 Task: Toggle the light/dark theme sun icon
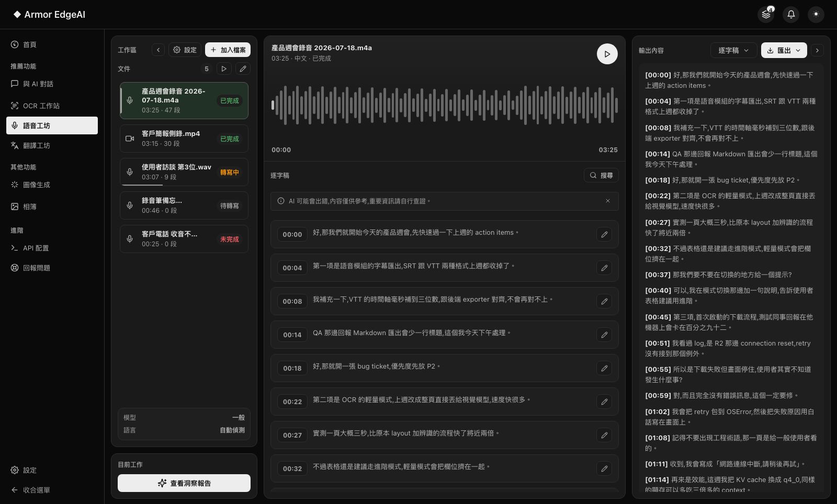tap(816, 14)
